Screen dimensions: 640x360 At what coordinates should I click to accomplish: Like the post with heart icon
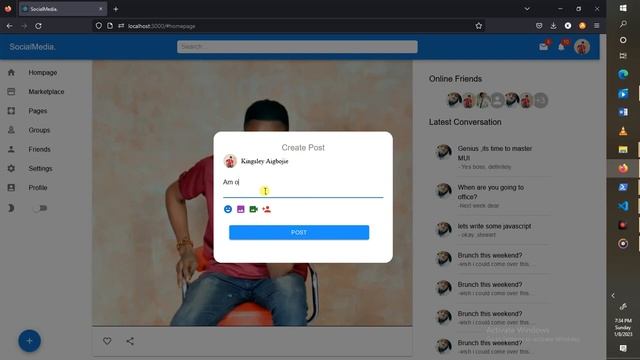(x=107, y=341)
